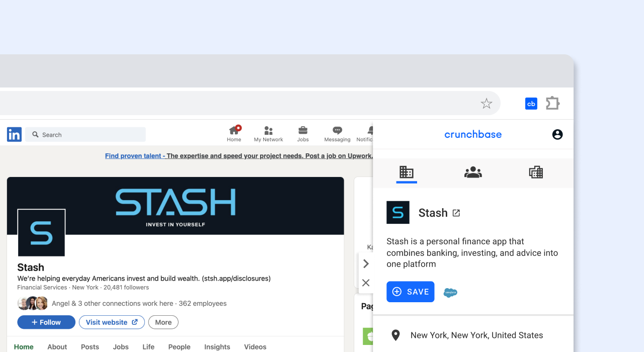This screenshot has width=644, height=352.
Task: Go to LinkedIn Home
Action: tap(234, 134)
